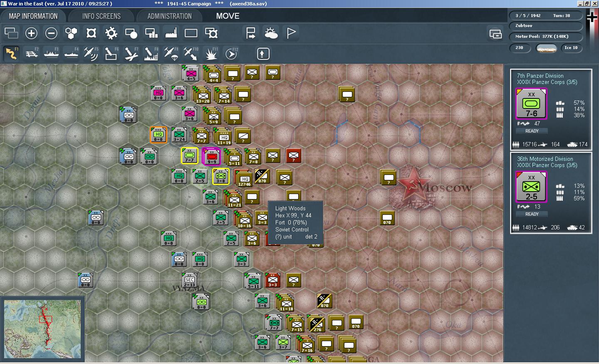Image resolution: width=599 pixels, height=364 pixels.
Task: Select the yellow-bordered 3=8 unit on map
Action: pos(220,177)
